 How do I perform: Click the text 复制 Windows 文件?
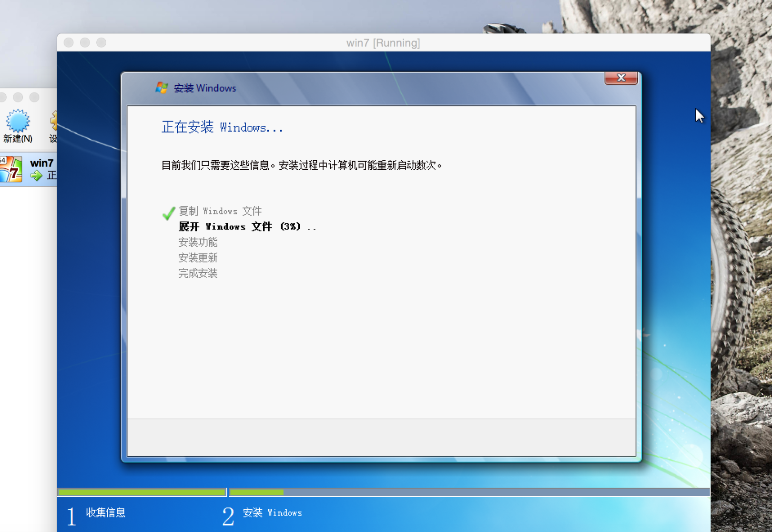(220, 211)
